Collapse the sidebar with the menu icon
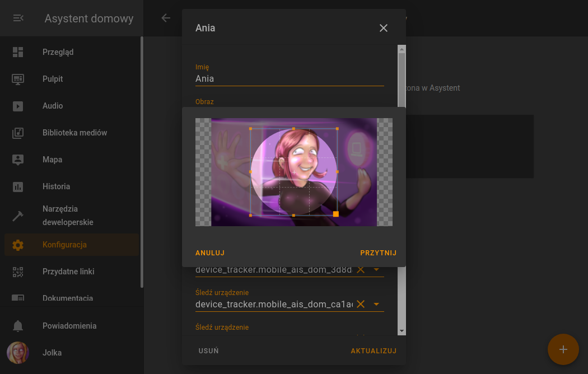The height and width of the screenshot is (374, 588). [x=18, y=18]
